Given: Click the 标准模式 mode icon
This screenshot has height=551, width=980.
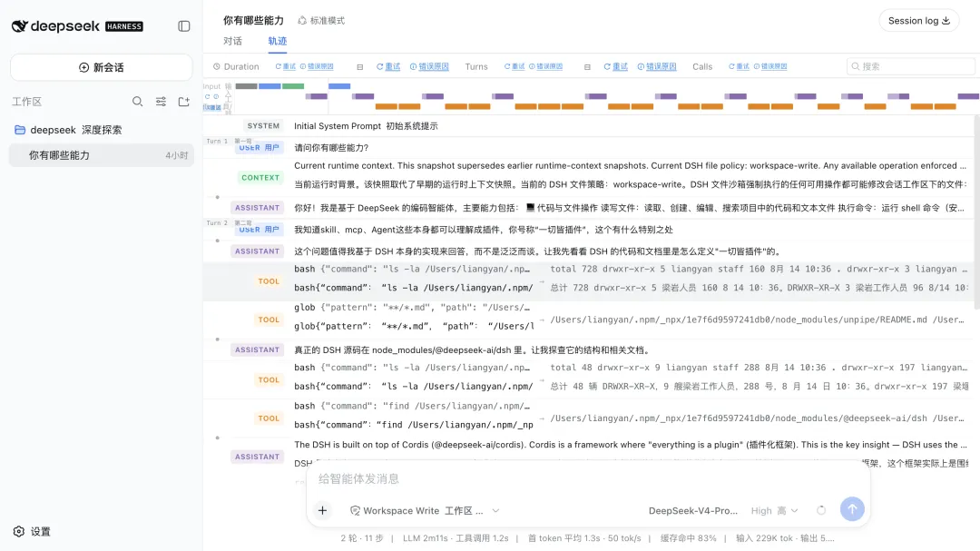Looking at the screenshot, I should coord(302,21).
